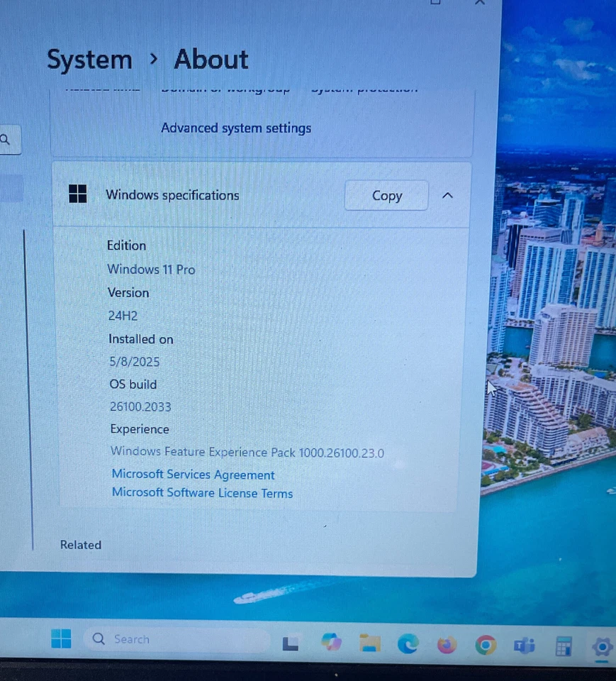Screen dimensions: 616x681
Task: Open Advanced system settings
Action: 236,128
